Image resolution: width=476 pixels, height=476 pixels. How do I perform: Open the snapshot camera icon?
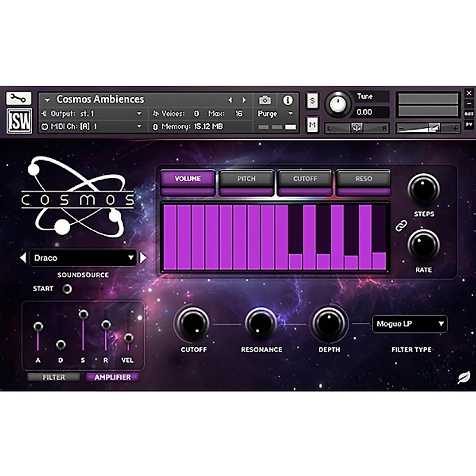point(265,100)
